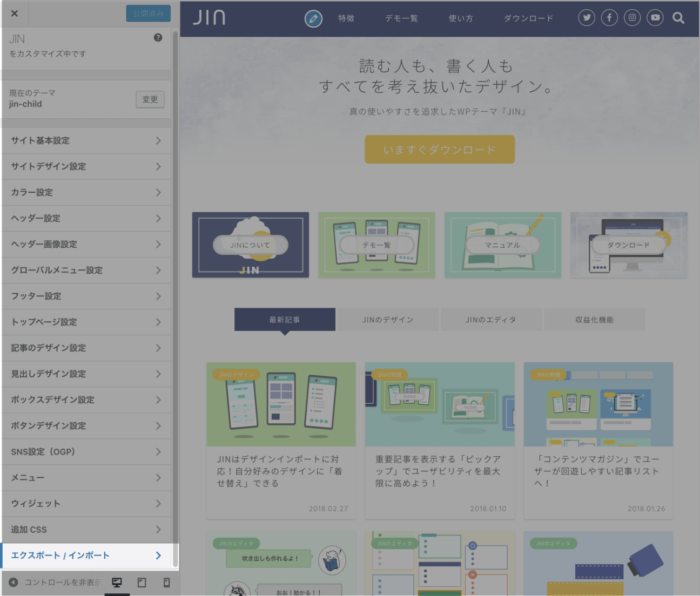Expand 記事のデザイン設定 chevron arrow
The width and height of the screenshot is (700, 596).
tap(158, 348)
